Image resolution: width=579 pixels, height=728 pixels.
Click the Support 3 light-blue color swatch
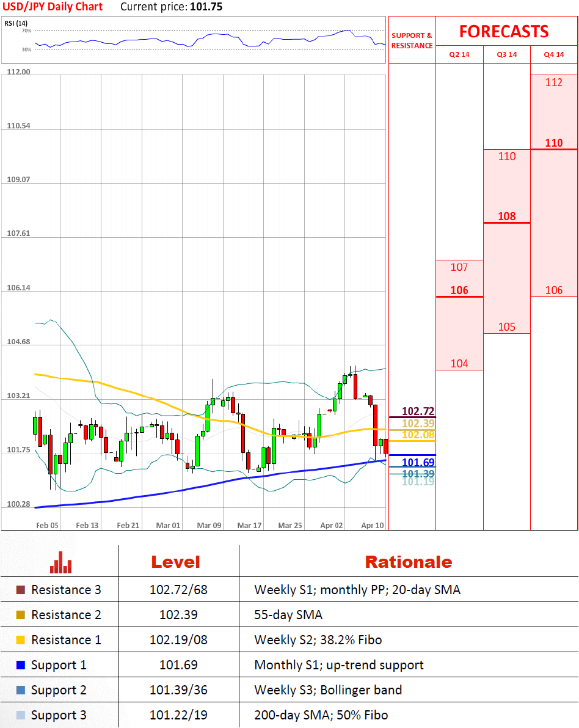coord(20,715)
